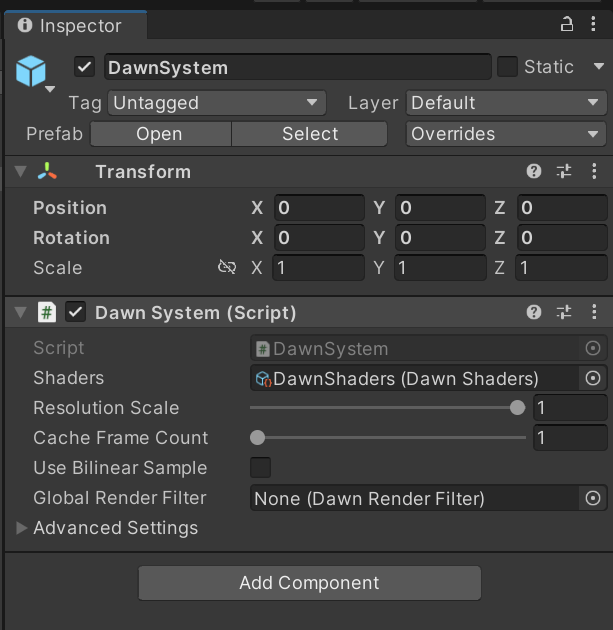
Task: Click the GameObject cube icon
Action: [x=31, y=71]
